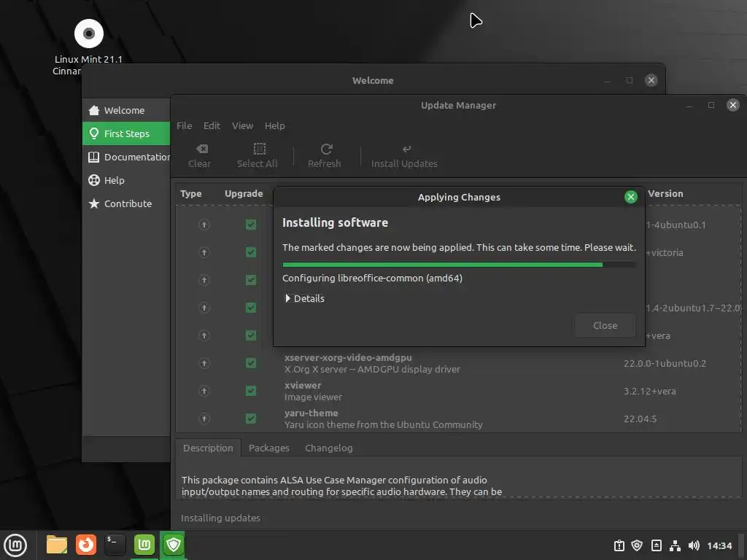Open the Terminal from the taskbar
The height and width of the screenshot is (560, 747).
[115, 545]
